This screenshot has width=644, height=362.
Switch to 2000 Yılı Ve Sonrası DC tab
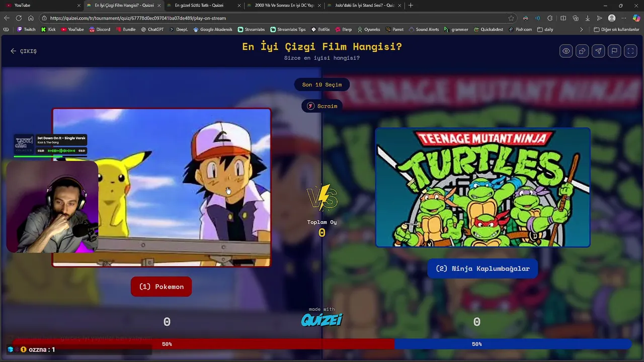coord(284,5)
